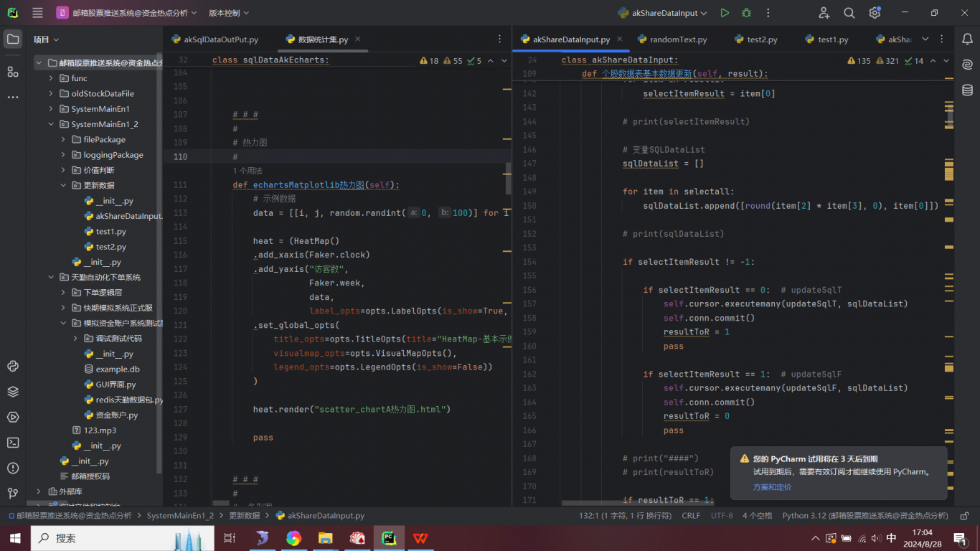The width and height of the screenshot is (980, 551).
Task: Click the PyCharm taskbar icon
Action: pyautogui.click(x=388, y=538)
